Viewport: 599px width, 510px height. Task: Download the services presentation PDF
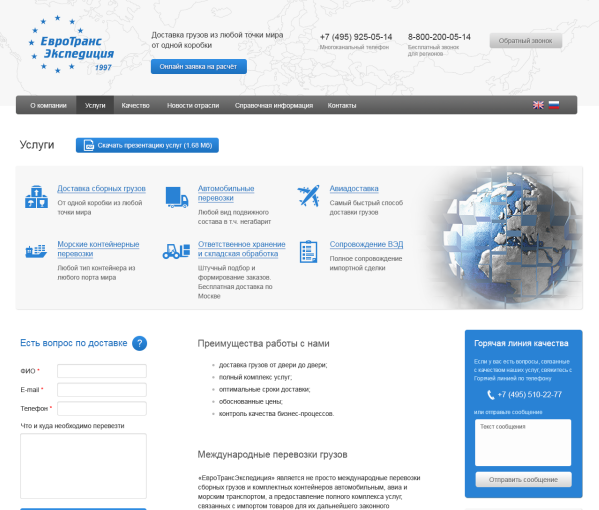(147, 145)
